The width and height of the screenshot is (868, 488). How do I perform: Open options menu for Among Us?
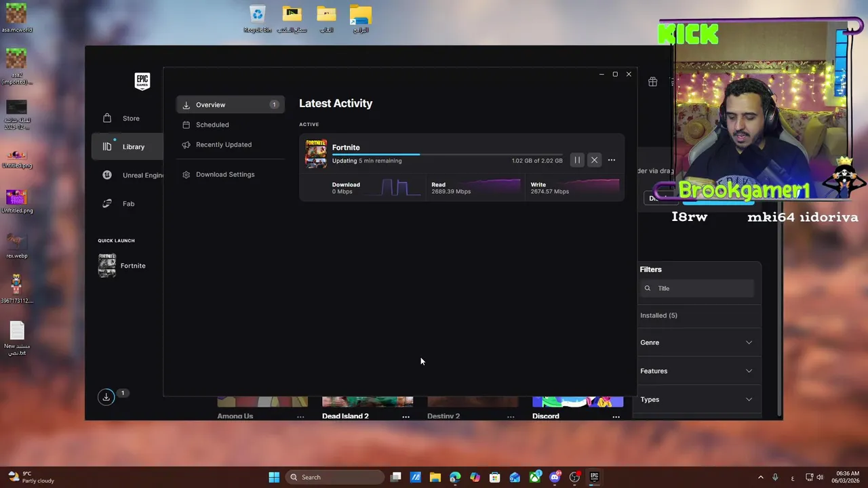[x=300, y=417]
